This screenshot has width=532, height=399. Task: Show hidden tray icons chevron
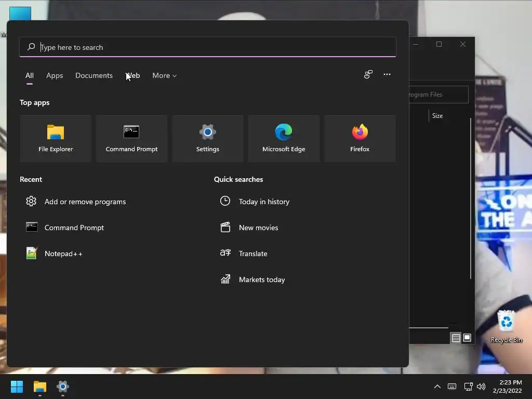(x=437, y=387)
